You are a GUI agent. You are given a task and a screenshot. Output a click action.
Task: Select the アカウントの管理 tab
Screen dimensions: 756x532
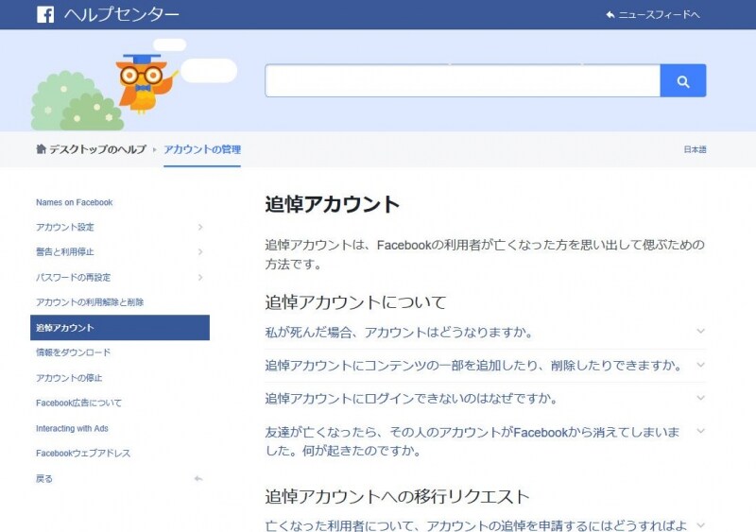(202, 149)
